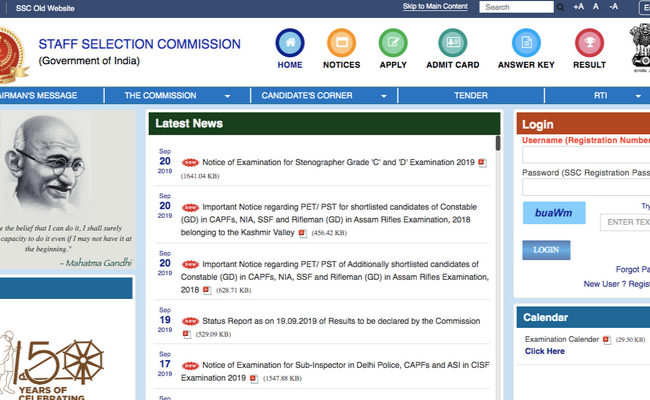Image resolution: width=650 pixels, height=400 pixels.
Task: Open the Home icon in header
Action: pyautogui.click(x=290, y=44)
